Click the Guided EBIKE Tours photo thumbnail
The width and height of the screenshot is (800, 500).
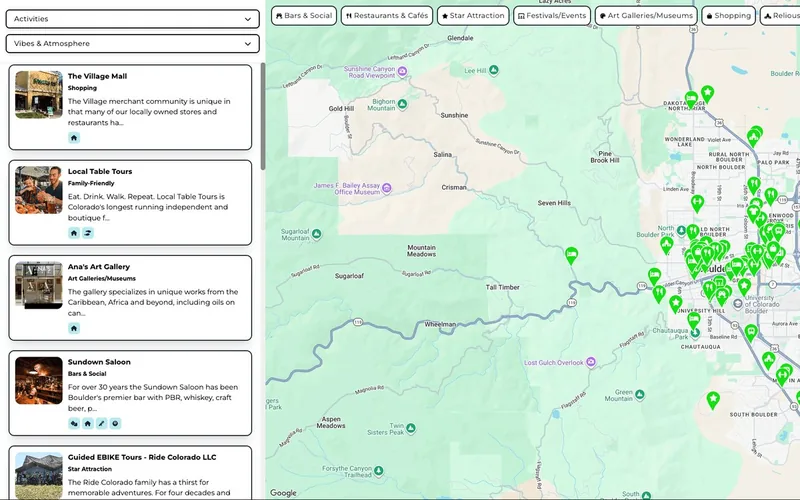pos(39,476)
